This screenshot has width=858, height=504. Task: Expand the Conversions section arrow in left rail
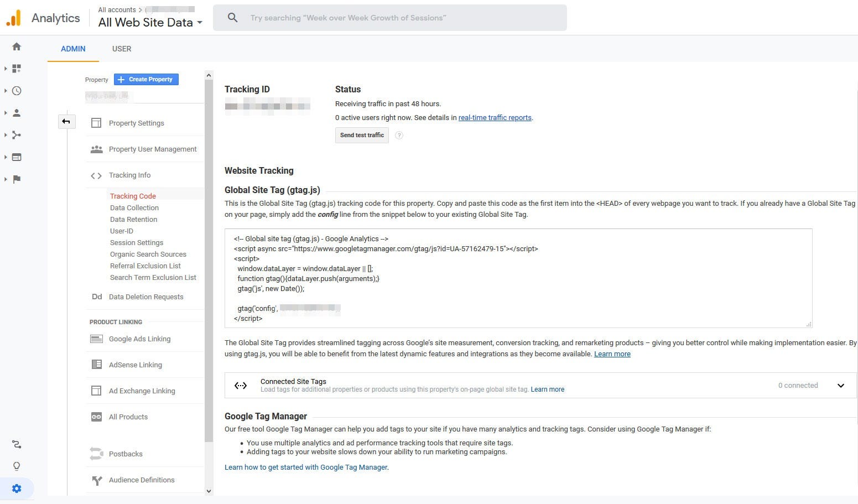6,179
